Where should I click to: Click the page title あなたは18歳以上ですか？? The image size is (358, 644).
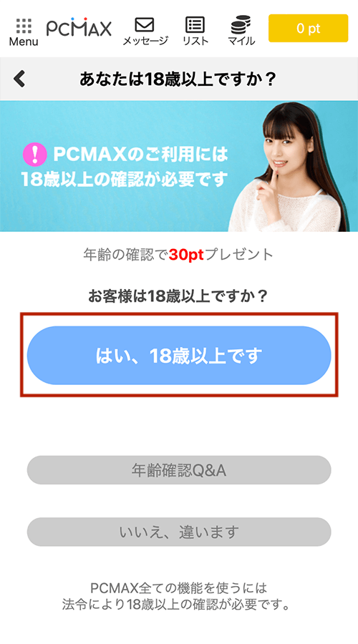pos(178,79)
